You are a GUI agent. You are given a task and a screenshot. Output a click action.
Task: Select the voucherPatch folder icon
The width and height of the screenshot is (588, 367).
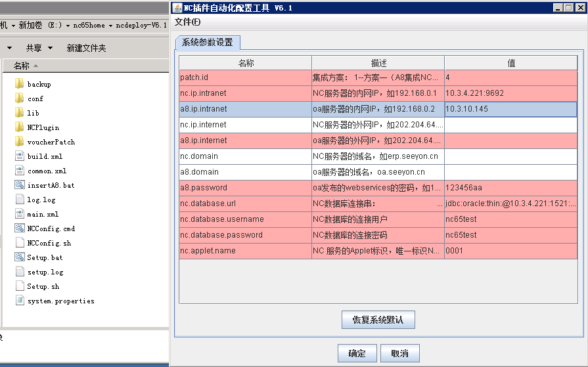coord(20,141)
